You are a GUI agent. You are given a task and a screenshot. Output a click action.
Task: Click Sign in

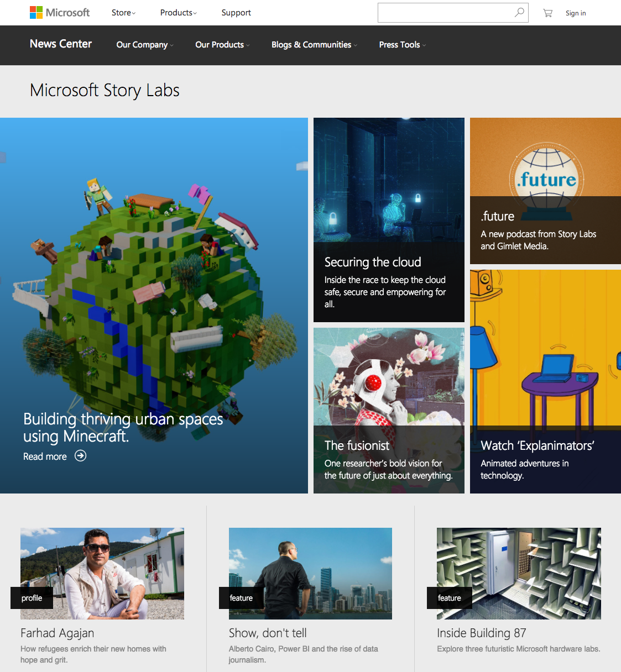coord(576,13)
